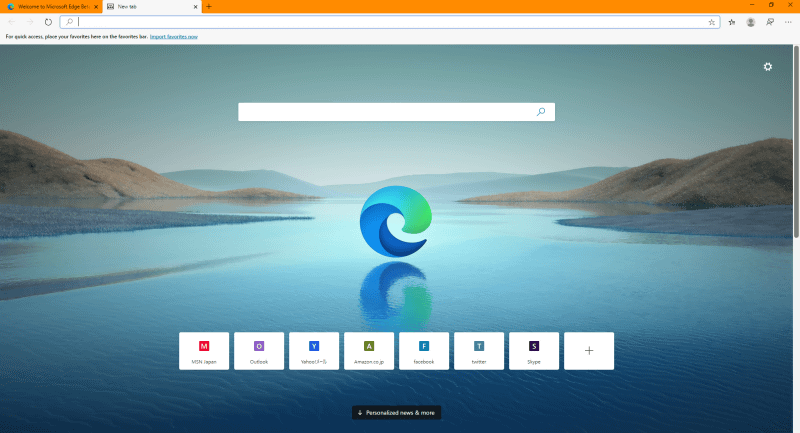
Task: Close the Welcome to Microsoft Edge tab
Action: (96, 7)
